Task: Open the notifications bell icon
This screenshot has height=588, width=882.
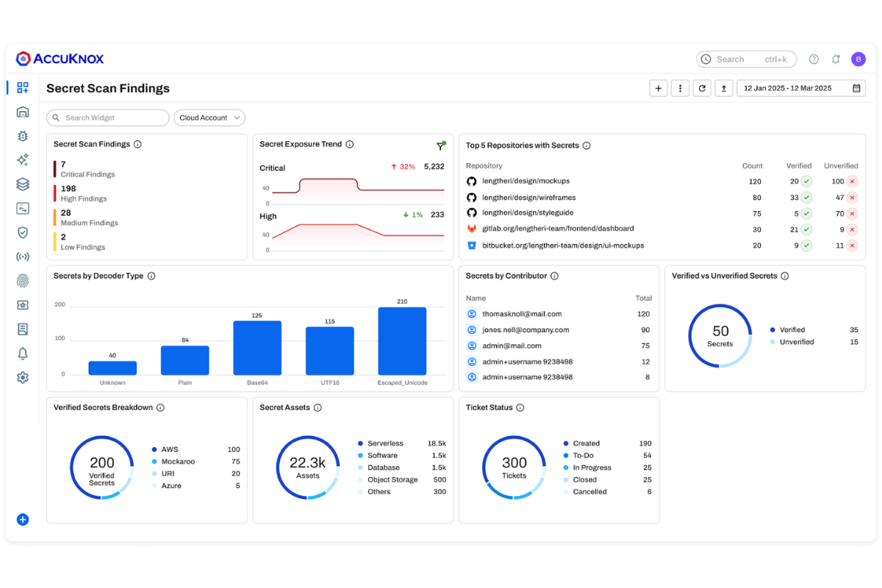Action: pyautogui.click(x=22, y=354)
